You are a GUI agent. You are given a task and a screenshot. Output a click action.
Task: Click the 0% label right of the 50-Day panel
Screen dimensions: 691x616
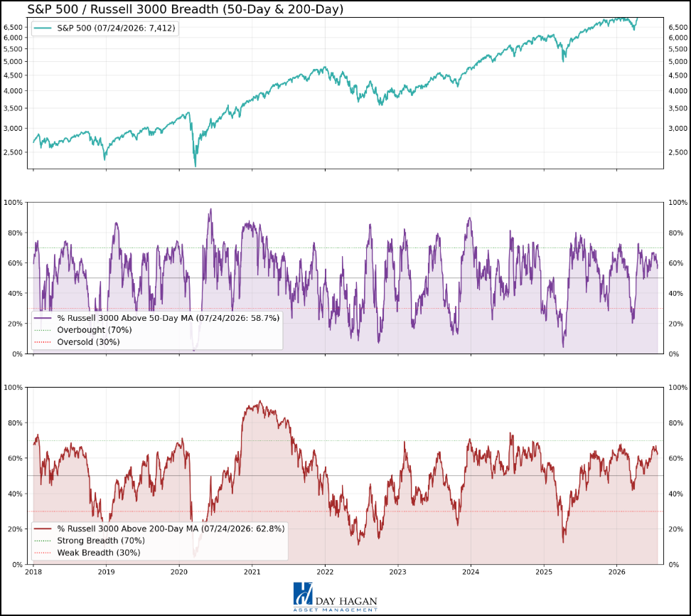[x=674, y=354]
